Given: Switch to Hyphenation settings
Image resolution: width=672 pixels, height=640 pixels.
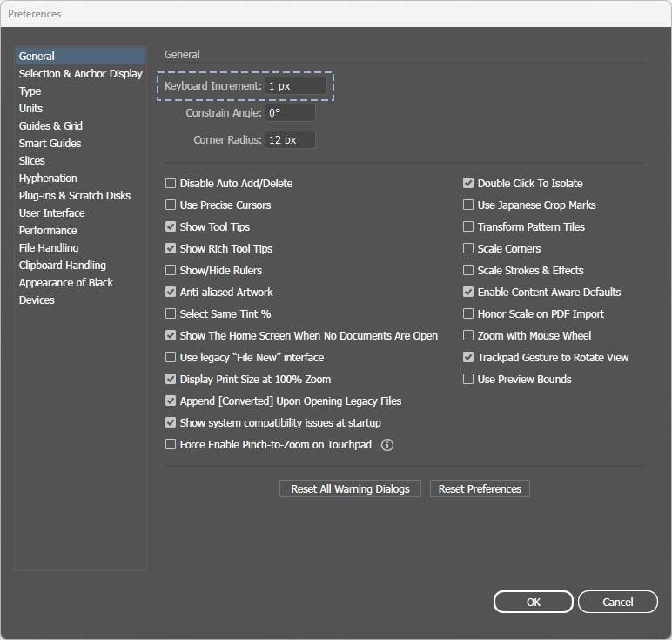Looking at the screenshot, I should pos(81,179).
